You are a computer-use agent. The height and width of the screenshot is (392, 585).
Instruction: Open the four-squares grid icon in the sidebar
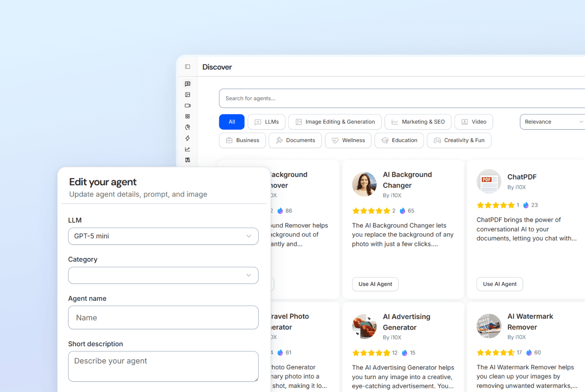pyautogui.click(x=187, y=116)
